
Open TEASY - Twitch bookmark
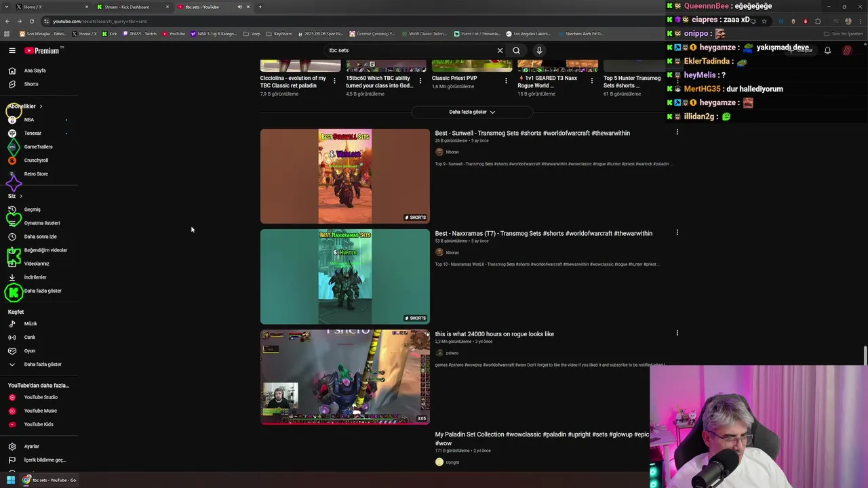click(140, 33)
